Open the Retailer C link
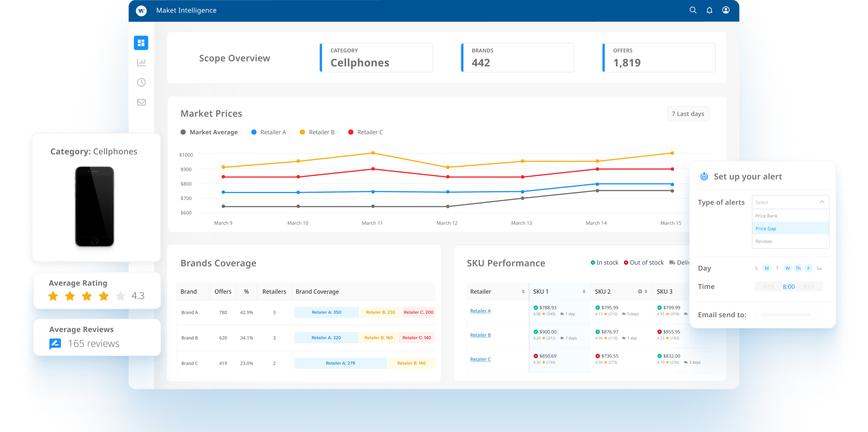868x432 pixels. (480, 359)
